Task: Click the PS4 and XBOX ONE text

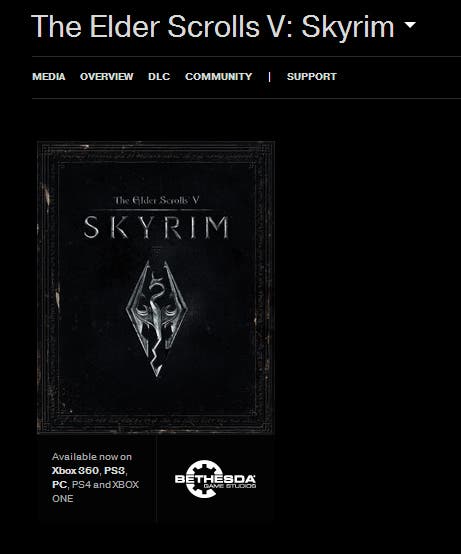Action: (x=95, y=491)
